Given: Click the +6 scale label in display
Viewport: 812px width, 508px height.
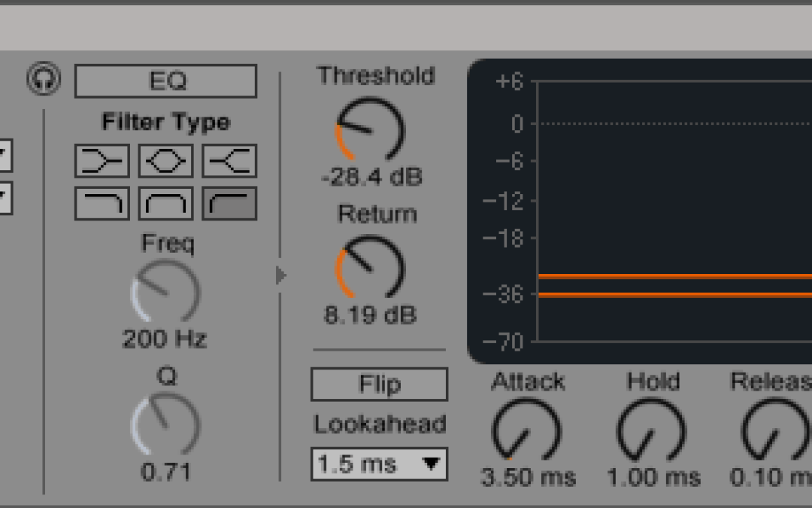Looking at the screenshot, I should point(510,82).
